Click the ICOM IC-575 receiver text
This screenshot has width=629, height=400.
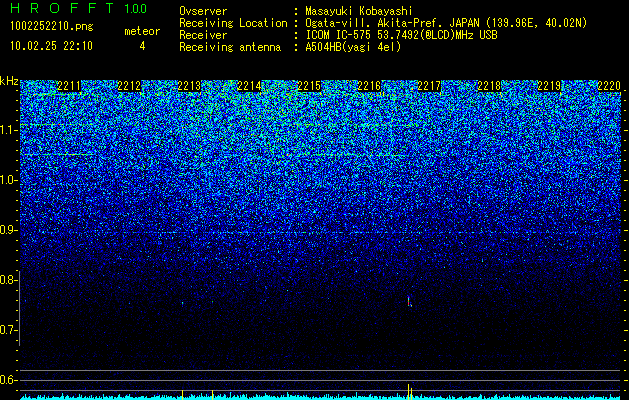(x=401, y=35)
